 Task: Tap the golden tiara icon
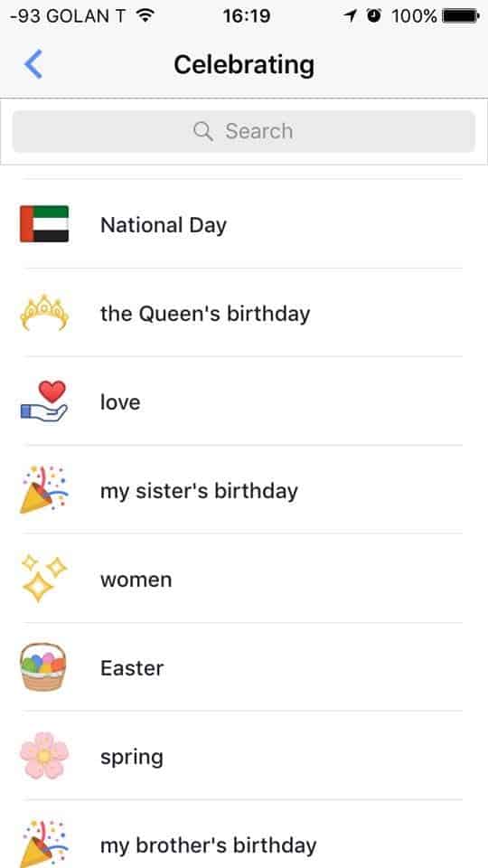click(x=44, y=313)
